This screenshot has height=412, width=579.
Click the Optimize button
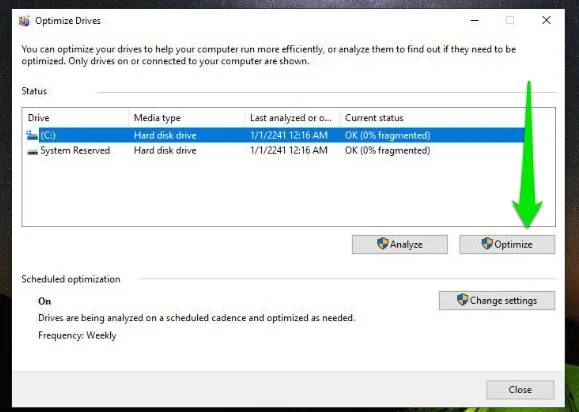click(507, 244)
